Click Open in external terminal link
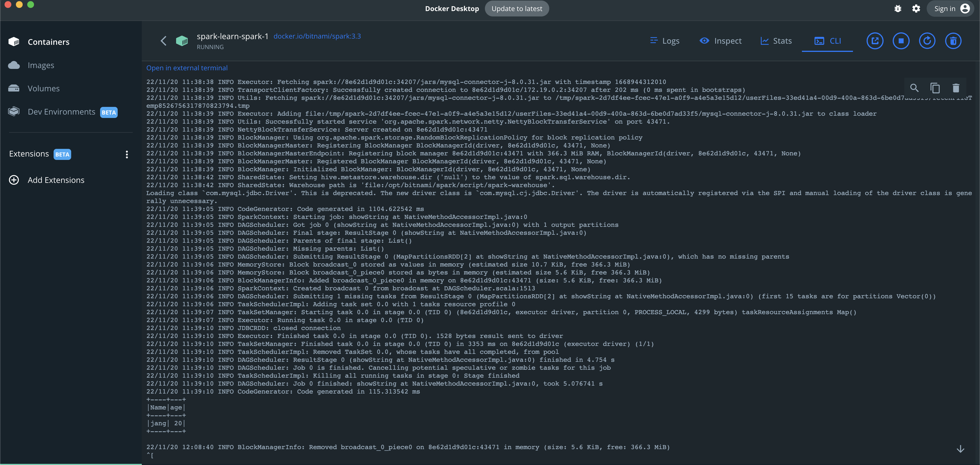 tap(187, 68)
